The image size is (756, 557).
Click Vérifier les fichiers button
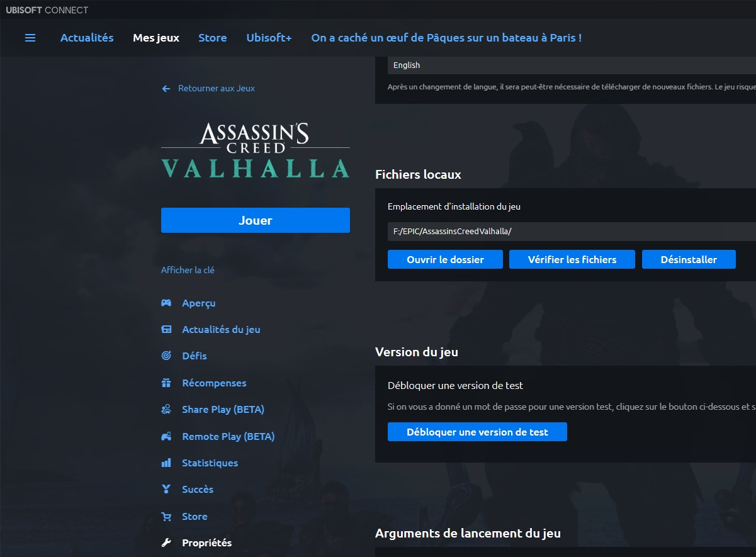572,259
